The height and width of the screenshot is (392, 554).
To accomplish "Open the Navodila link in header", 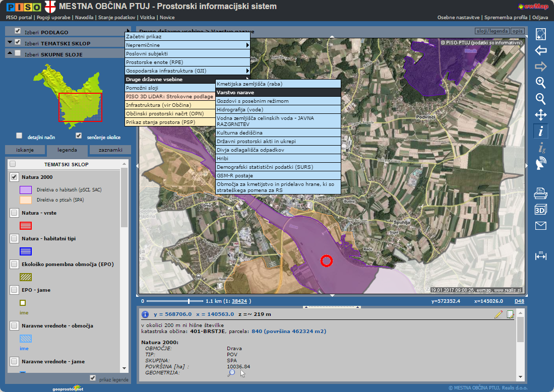I will pos(84,17).
